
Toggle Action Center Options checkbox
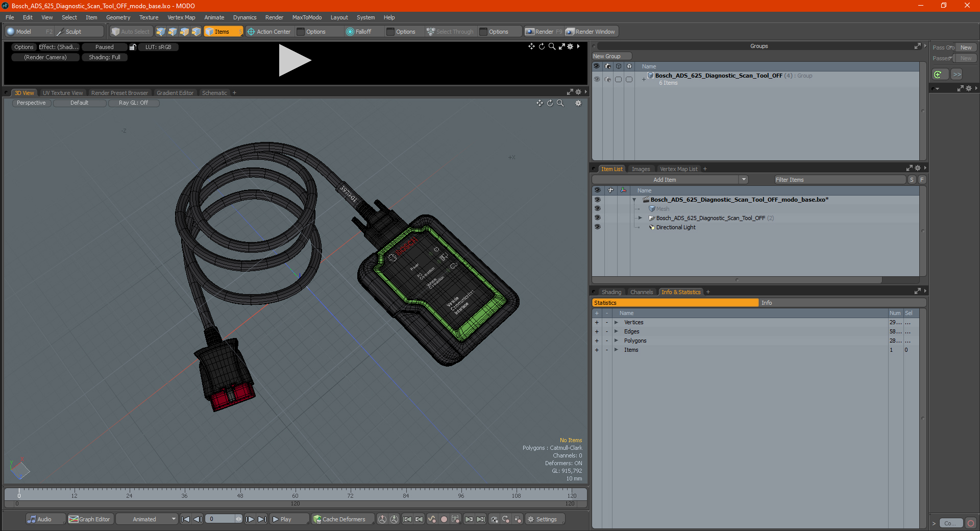click(301, 32)
